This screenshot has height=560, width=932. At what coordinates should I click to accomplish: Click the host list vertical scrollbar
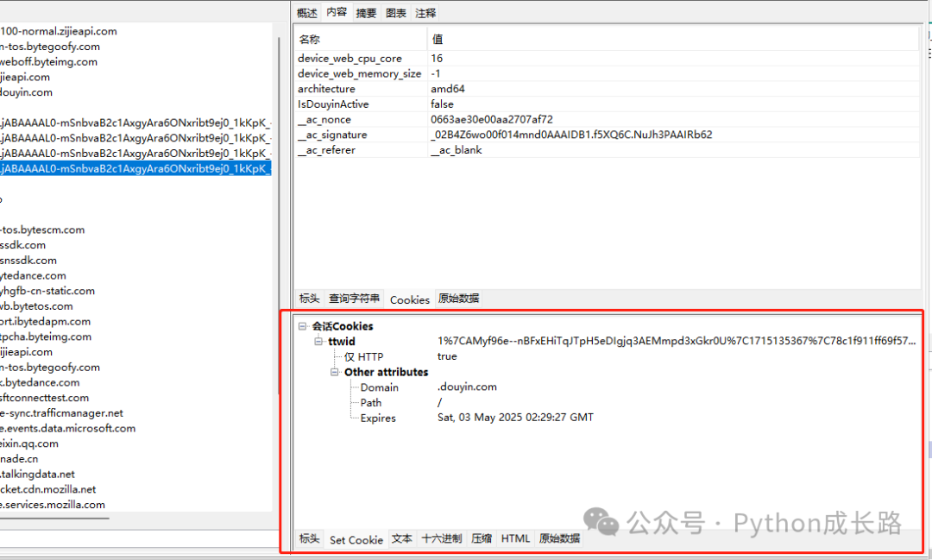pos(279,215)
